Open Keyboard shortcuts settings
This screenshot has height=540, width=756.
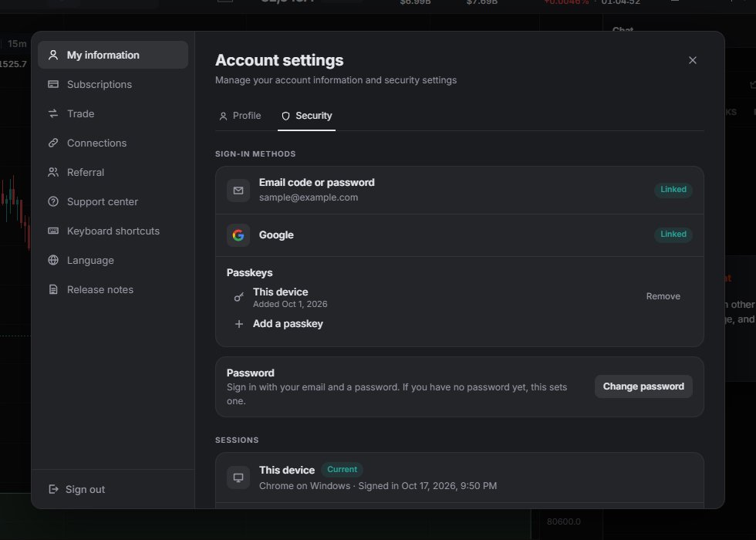(113, 231)
